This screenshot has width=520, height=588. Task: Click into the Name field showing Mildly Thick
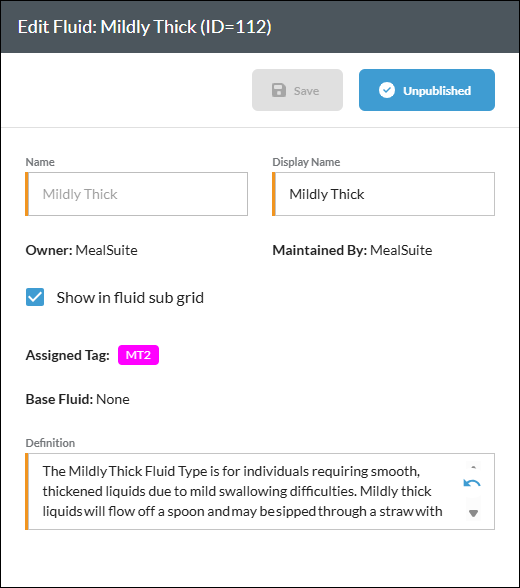(136, 194)
